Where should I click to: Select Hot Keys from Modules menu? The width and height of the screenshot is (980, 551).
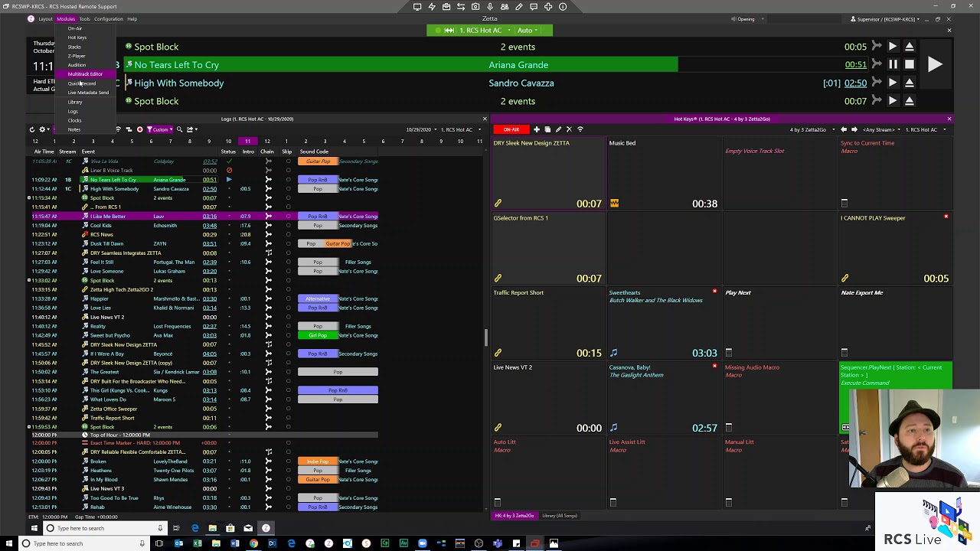point(77,37)
